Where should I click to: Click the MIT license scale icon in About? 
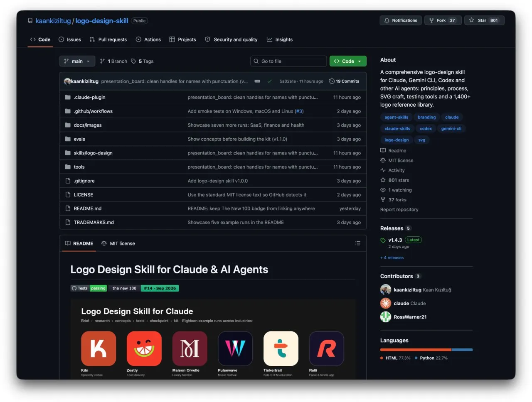tap(383, 160)
